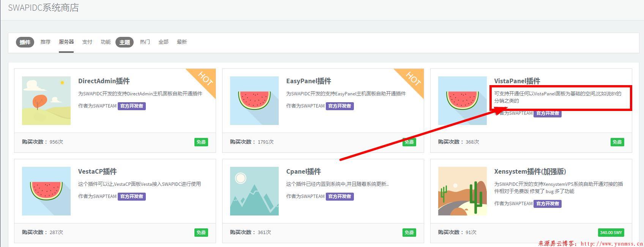This screenshot has height=247, width=644.
Task: Click the EasyPanel插件 watermelon thumbnail
Action: pos(254,101)
